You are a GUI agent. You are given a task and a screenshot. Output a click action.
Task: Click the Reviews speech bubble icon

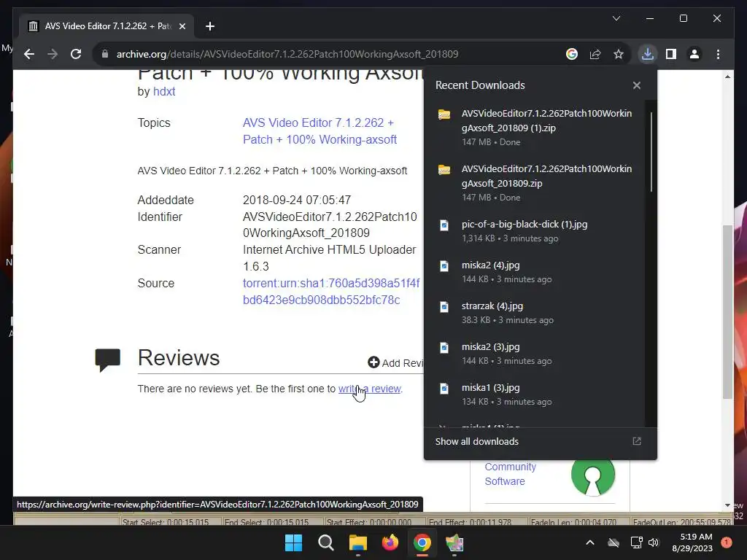108,360
